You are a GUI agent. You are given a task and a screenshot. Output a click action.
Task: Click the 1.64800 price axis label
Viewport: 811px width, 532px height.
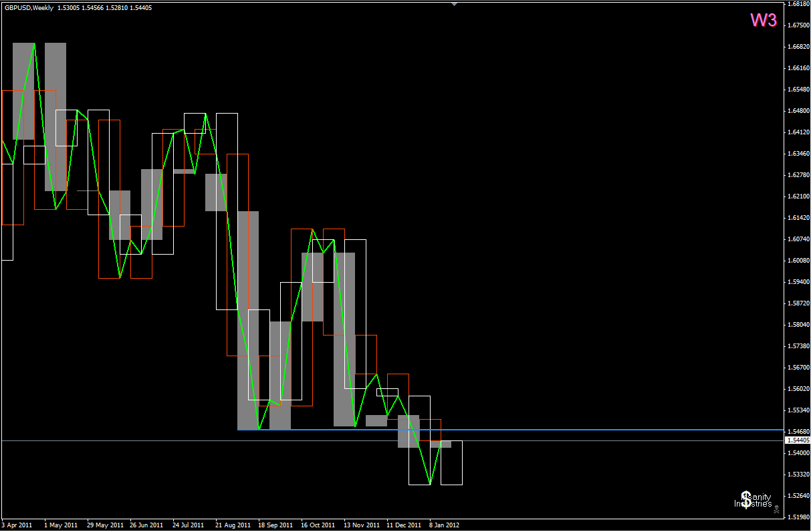[798, 111]
